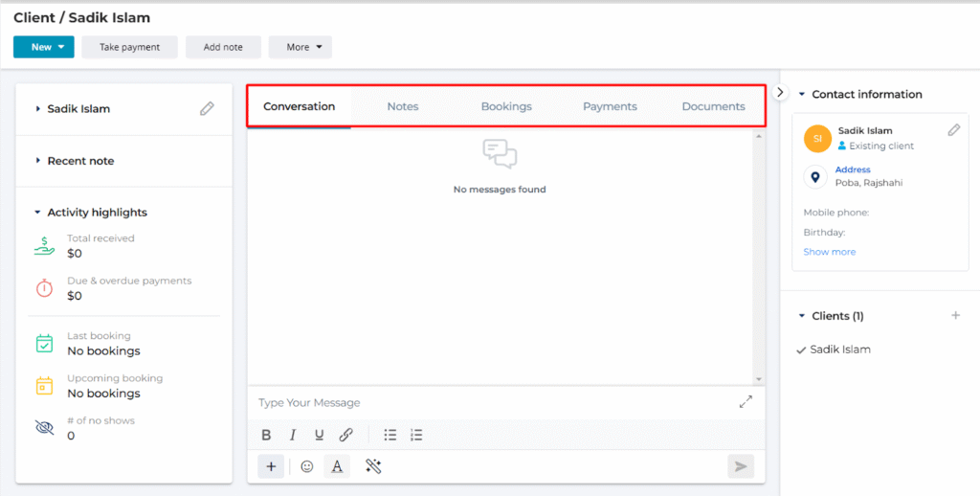Switch to the Bookings tab

506,106
